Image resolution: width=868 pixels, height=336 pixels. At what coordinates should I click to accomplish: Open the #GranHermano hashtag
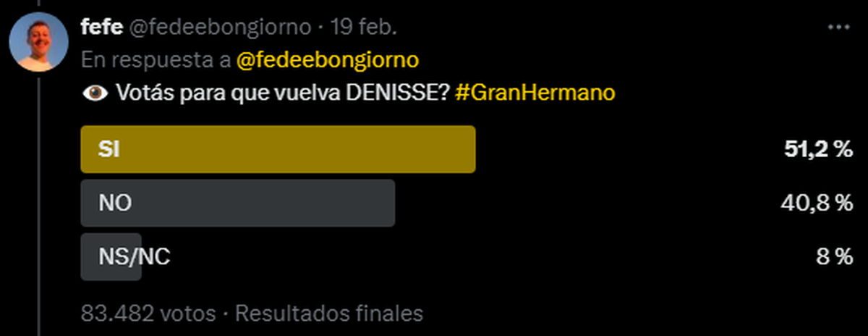[x=536, y=93]
